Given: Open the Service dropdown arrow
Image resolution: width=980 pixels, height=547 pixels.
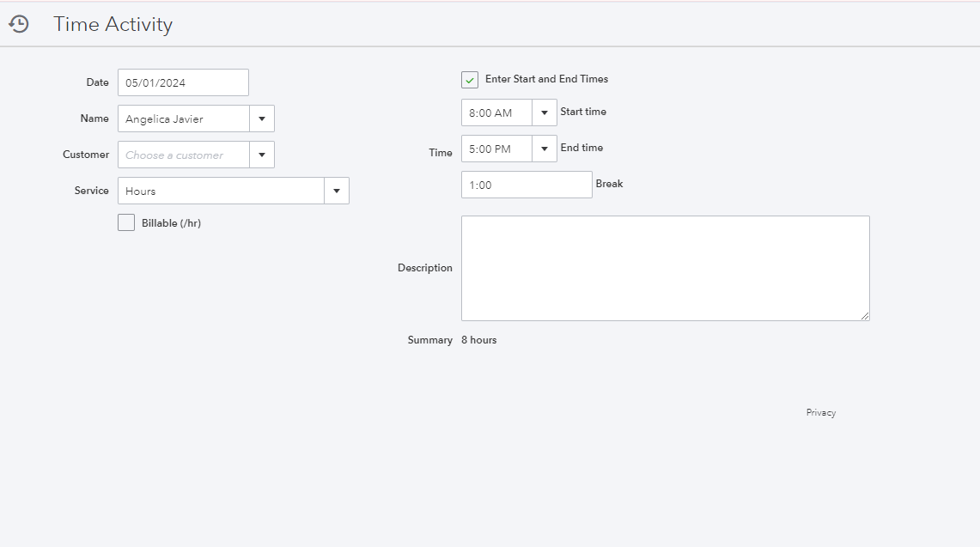Looking at the screenshot, I should coord(337,191).
